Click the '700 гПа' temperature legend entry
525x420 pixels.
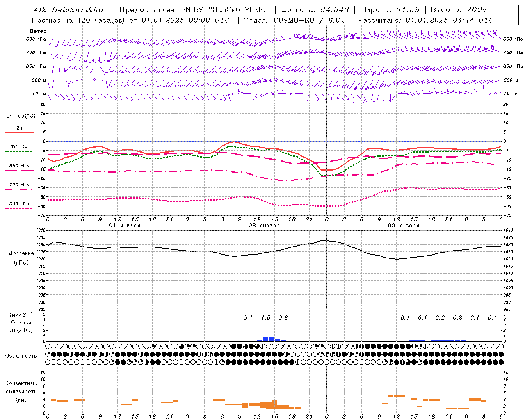(19, 185)
